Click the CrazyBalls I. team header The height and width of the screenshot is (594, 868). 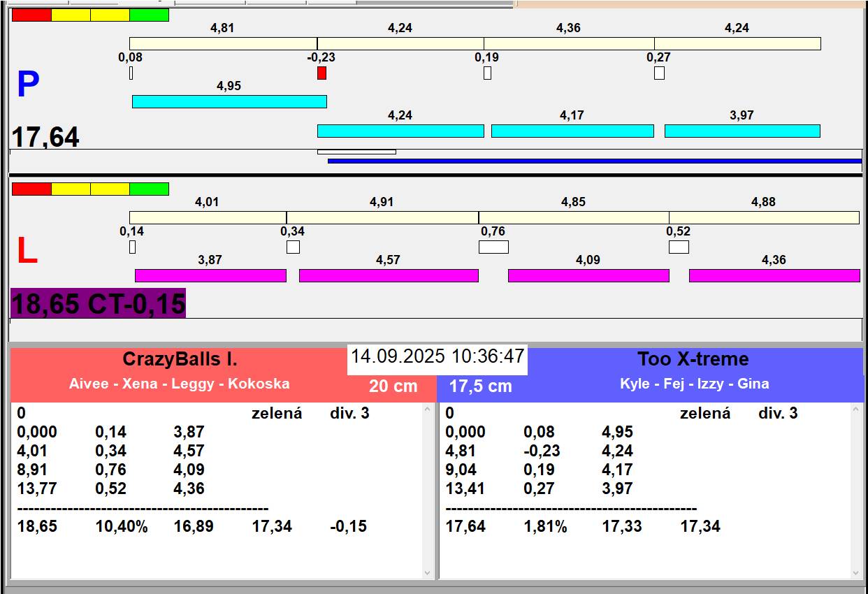coord(180,359)
